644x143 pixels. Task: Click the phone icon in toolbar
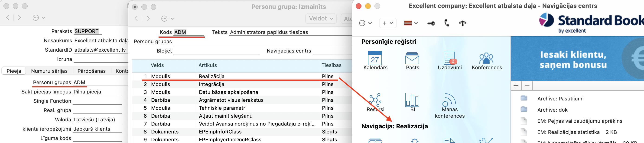[447, 23]
